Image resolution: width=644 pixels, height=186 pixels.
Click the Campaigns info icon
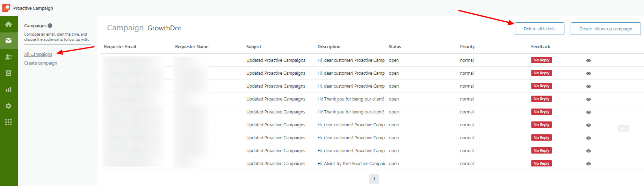pos(50,25)
